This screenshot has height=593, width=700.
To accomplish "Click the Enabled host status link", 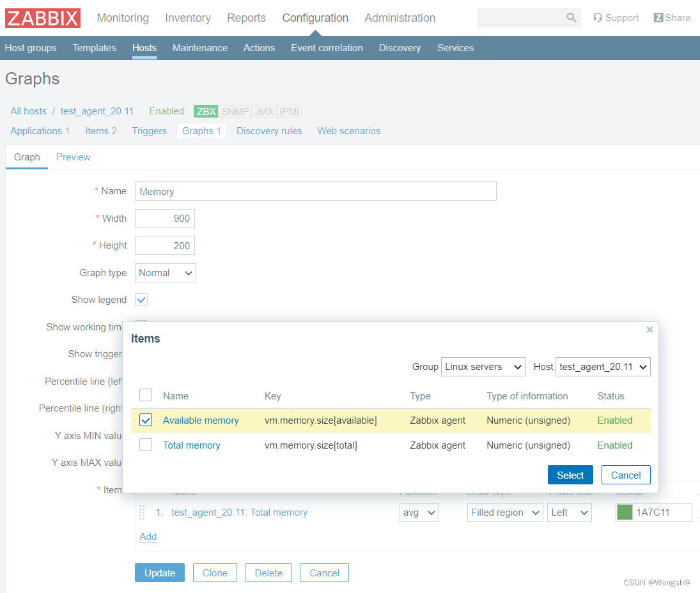I will coord(166,111).
